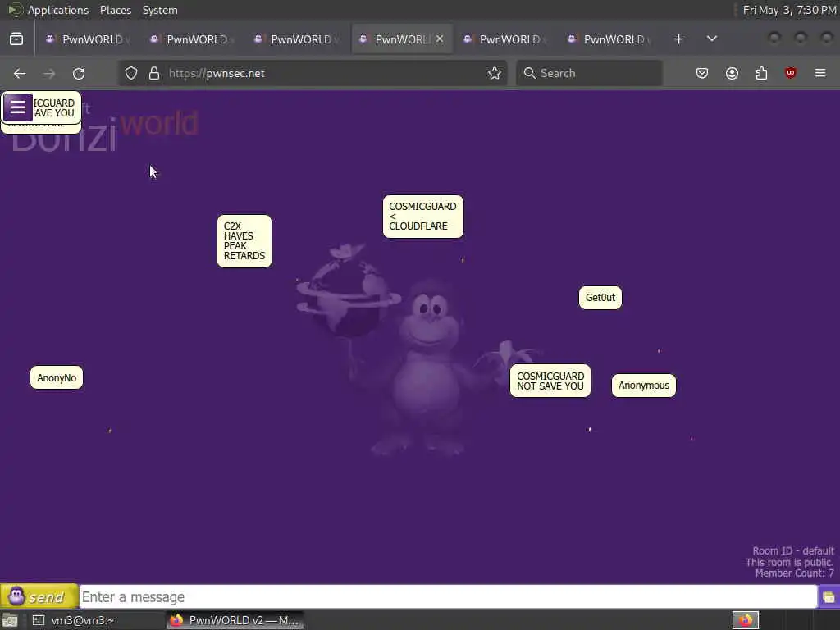Switch to the second PwnWORLD tab
The width and height of the screenshot is (840, 630).
point(191,39)
